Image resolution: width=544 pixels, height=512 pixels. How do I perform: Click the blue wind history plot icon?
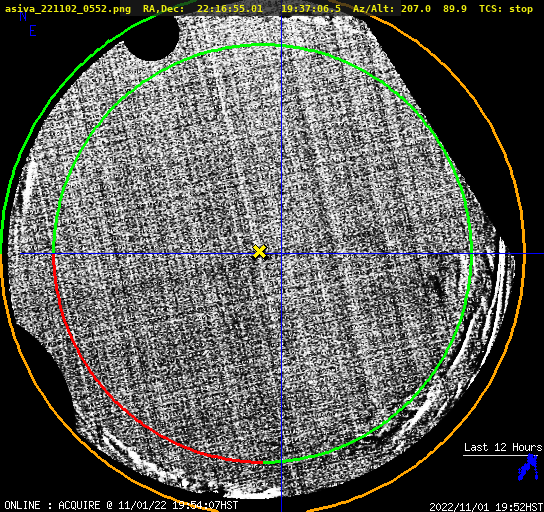(528, 468)
